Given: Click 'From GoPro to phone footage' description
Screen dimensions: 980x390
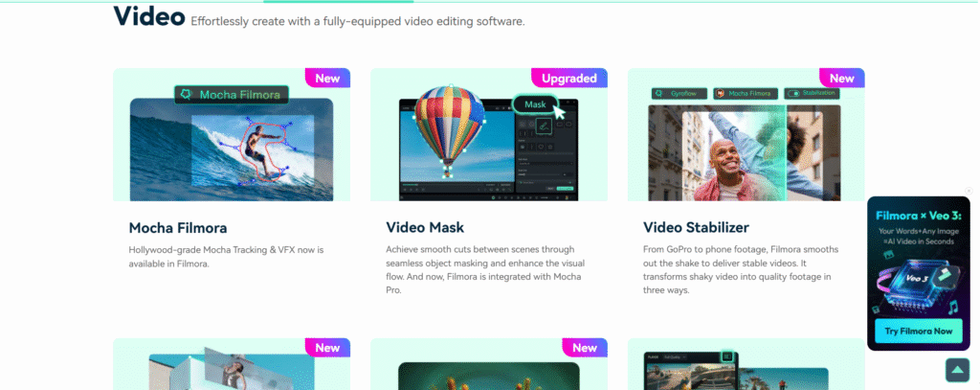Looking at the screenshot, I should pos(741,270).
